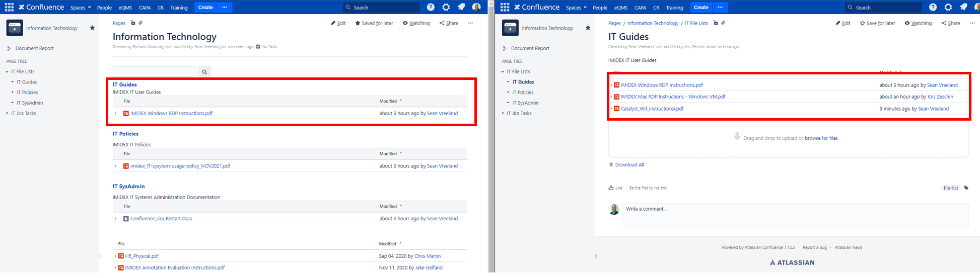Click search field in right window header
Screen dimensions: 980x278
883,8
